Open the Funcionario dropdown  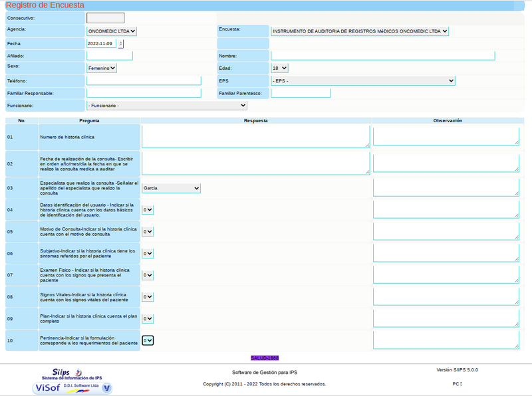click(x=166, y=105)
